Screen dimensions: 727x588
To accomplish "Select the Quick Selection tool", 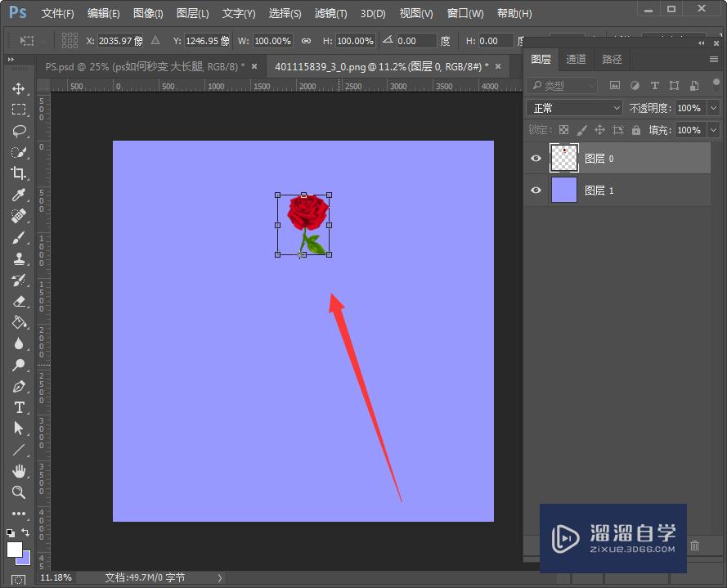I will point(19,152).
